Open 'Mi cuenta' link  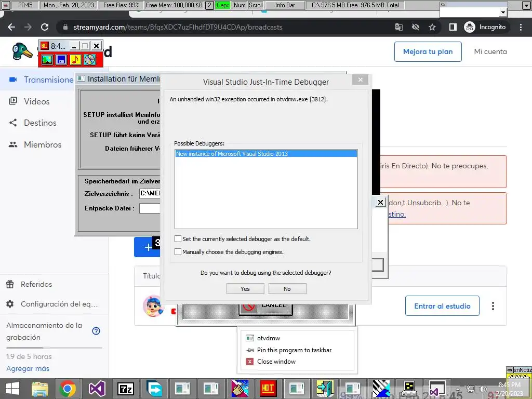490,51
